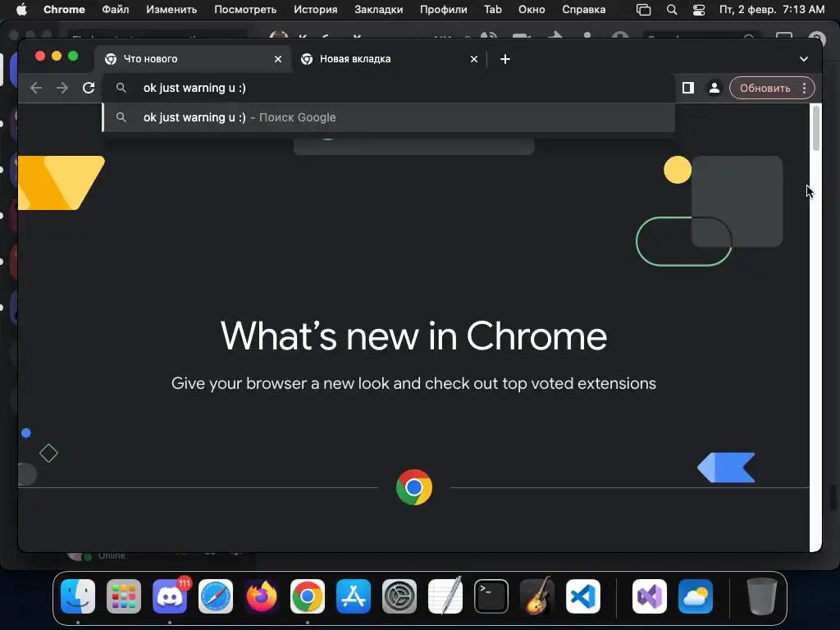Screen dimensions: 840x630
Task: Switch to the Новая вкладка tab
Action: tap(389, 59)
